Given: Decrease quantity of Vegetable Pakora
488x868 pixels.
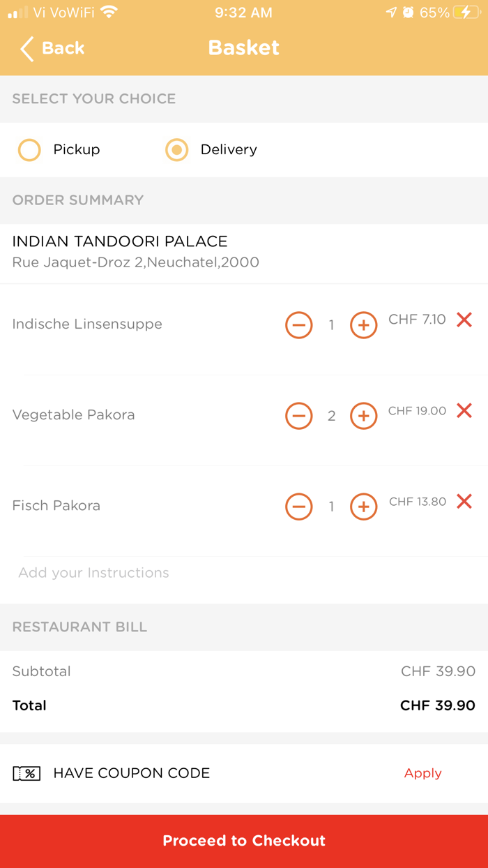Looking at the screenshot, I should 299,416.
